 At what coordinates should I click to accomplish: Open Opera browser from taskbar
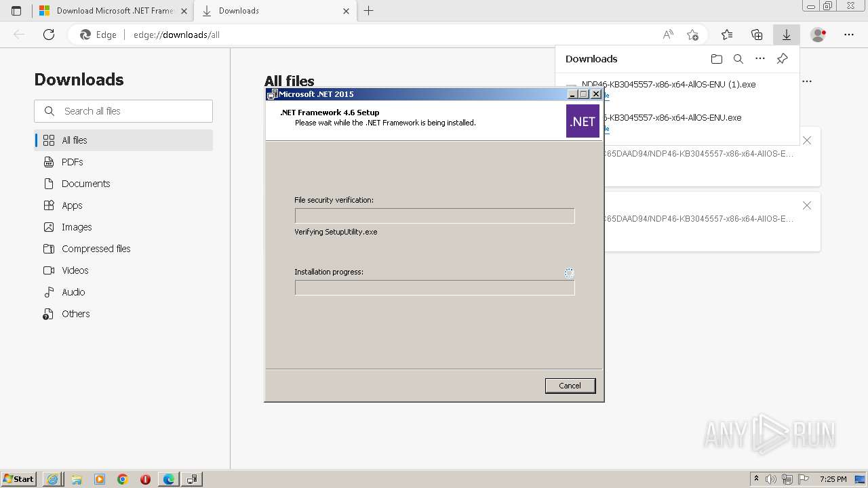point(146,479)
